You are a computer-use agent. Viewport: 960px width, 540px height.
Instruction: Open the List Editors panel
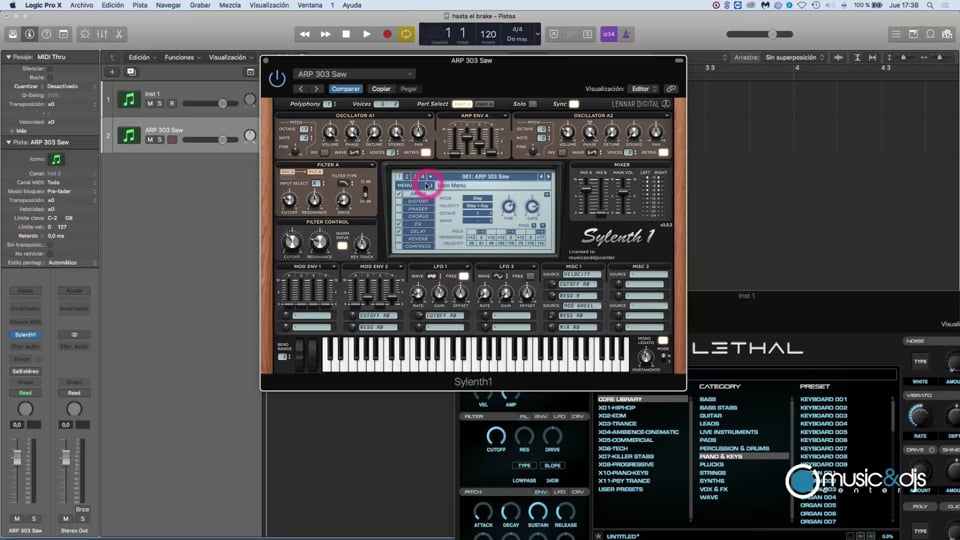896,34
